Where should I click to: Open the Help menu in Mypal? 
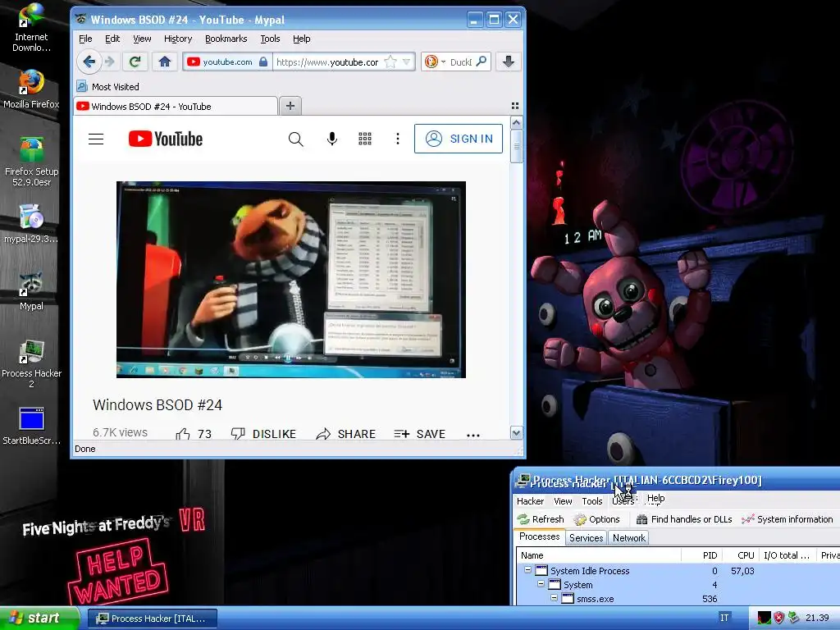pyautogui.click(x=302, y=39)
